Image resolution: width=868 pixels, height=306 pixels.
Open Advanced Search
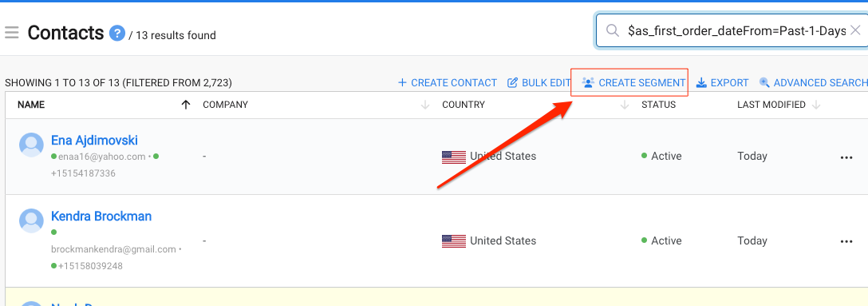pos(813,82)
